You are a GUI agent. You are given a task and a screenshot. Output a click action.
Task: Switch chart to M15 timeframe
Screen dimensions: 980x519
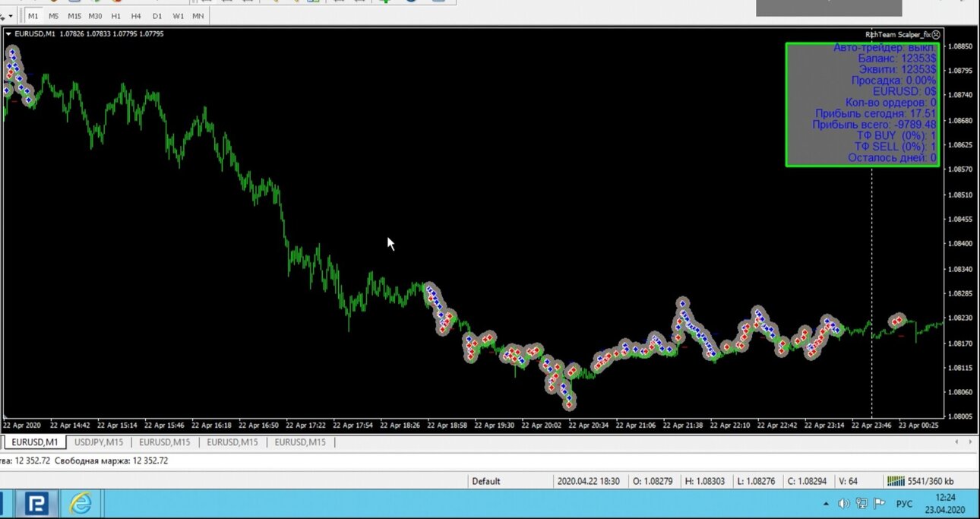point(74,16)
